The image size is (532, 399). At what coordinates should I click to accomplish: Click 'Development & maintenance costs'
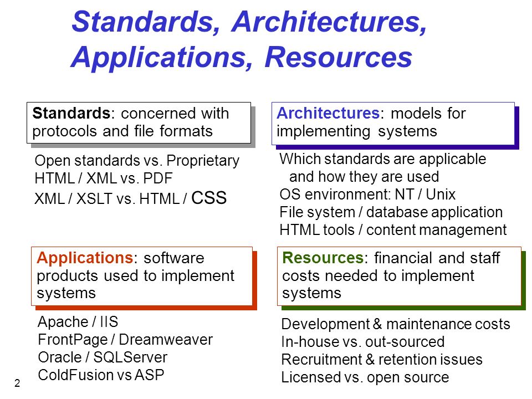click(x=396, y=324)
